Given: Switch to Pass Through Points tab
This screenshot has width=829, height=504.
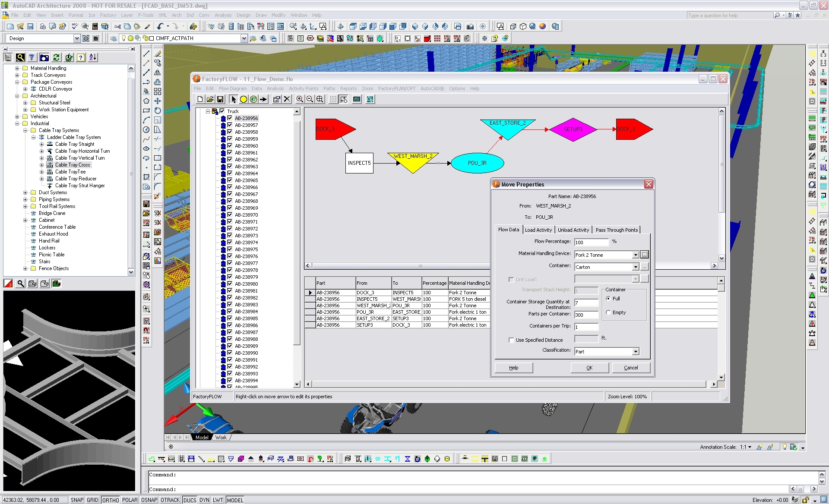Looking at the screenshot, I should [x=617, y=230].
